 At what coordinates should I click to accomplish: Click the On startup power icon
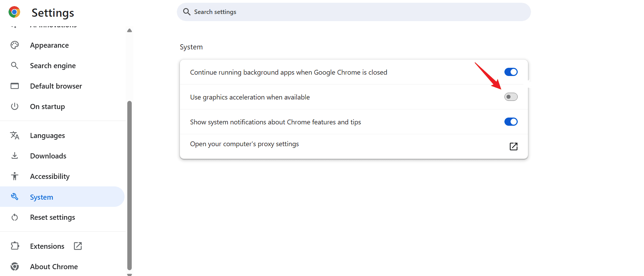15,106
